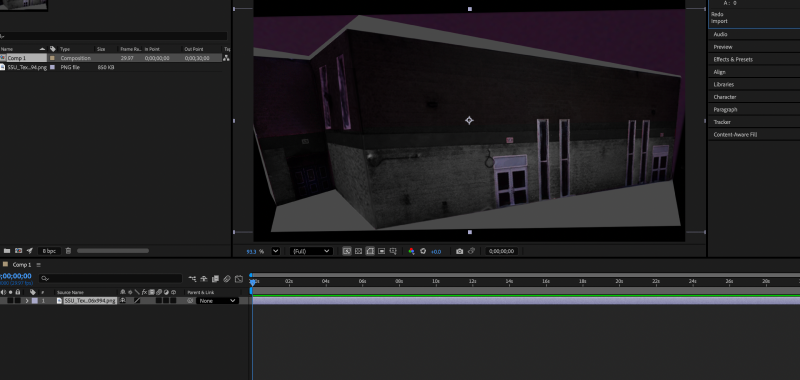800x380 pixels.
Task: Adjust exposure value +0.0
Action: click(436, 251)
